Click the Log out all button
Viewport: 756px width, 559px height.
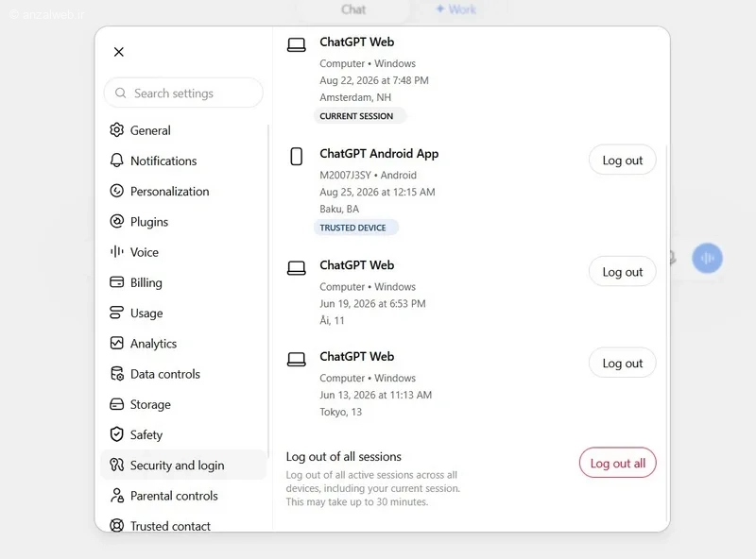[618, 463]
